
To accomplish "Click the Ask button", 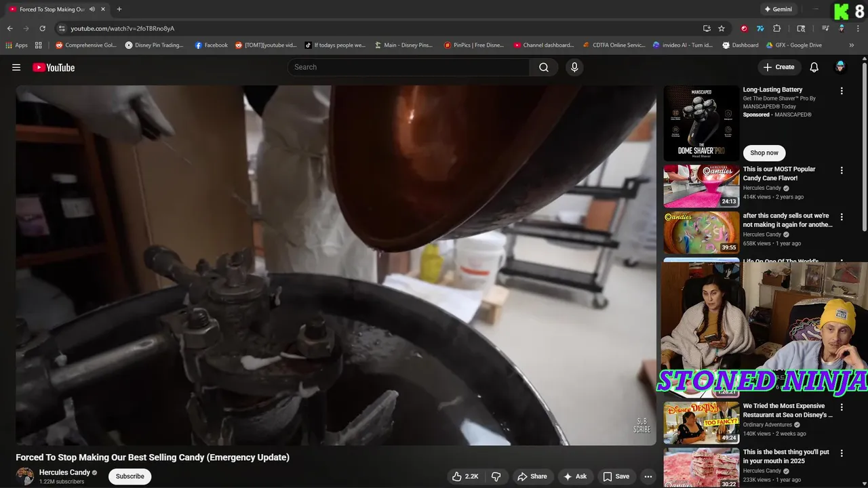I will 574,476.
